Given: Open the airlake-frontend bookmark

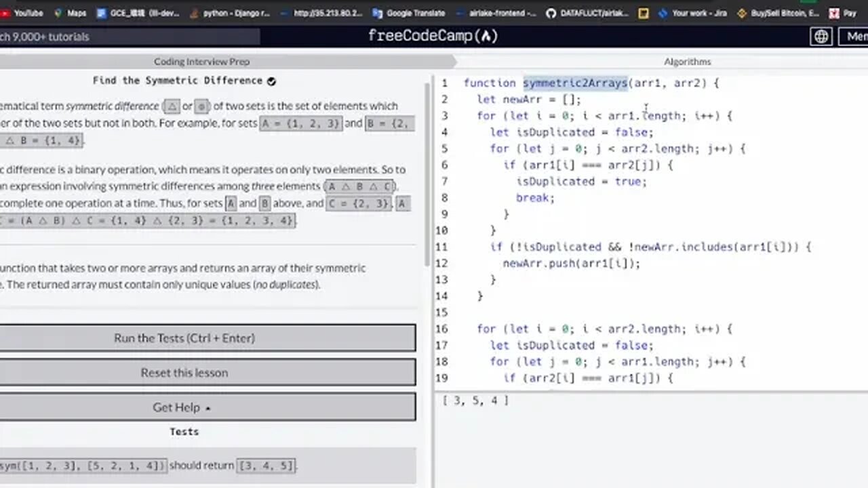Looking at the screenshot, I should [x=496, y=13].
